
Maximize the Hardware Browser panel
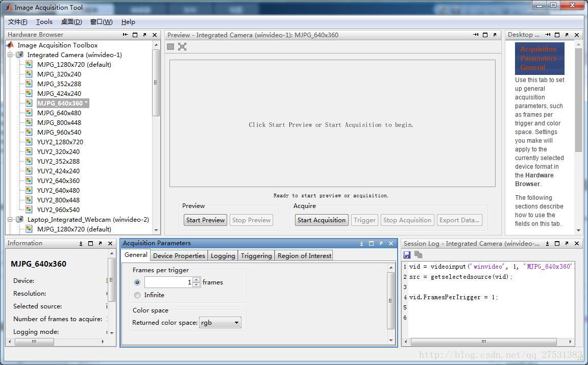(x=135, y=35)
